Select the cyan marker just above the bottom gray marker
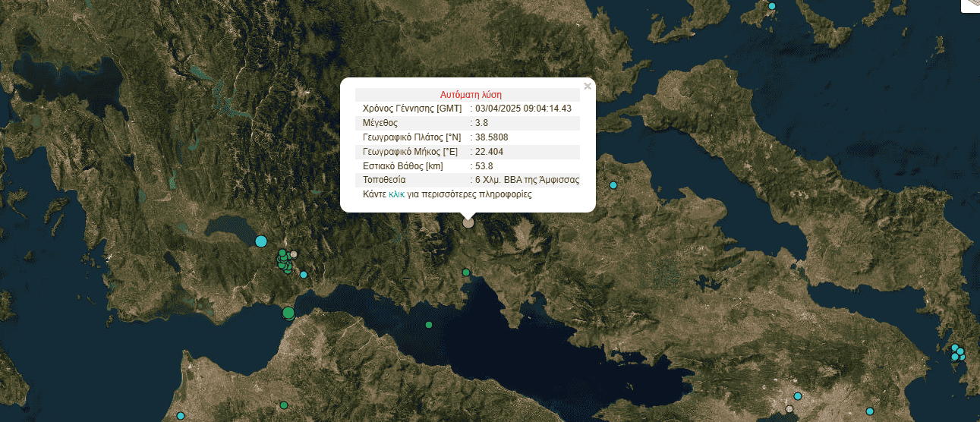This screenshot has height=422, width=980. 798,396
